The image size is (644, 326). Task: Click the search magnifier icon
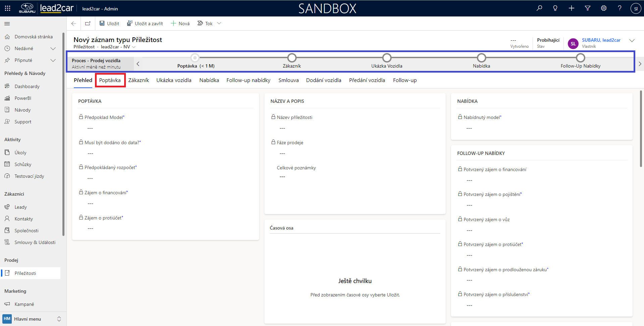[539, 8]
